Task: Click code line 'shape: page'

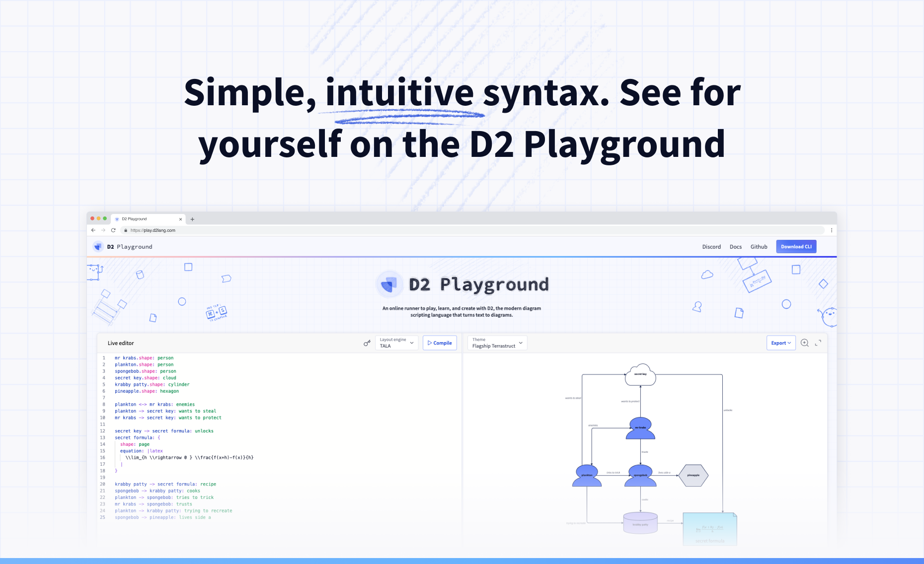Action: 135,444
